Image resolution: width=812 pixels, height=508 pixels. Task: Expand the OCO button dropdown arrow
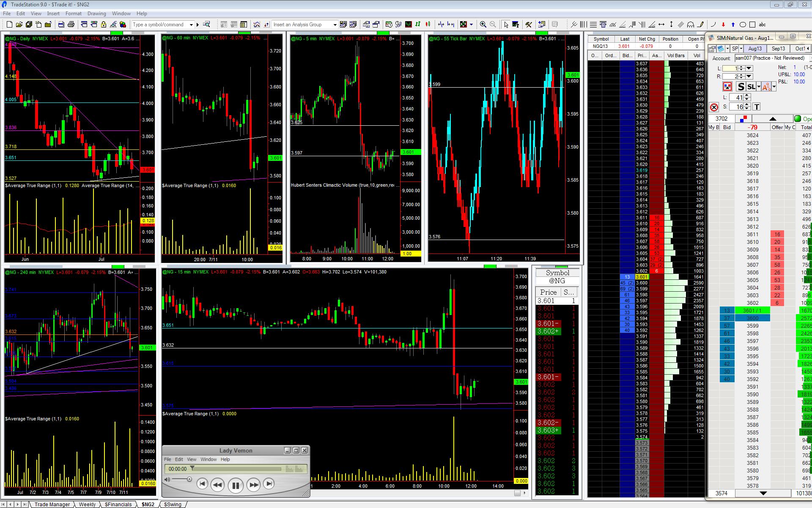tap(774, 87)
